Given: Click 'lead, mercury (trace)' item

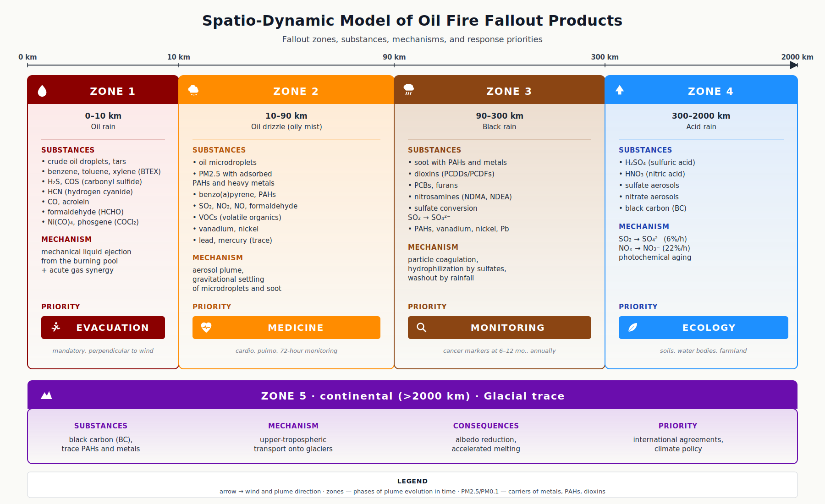Looking at the screenshot, I should pyautogui.click(x=236, y=240).
